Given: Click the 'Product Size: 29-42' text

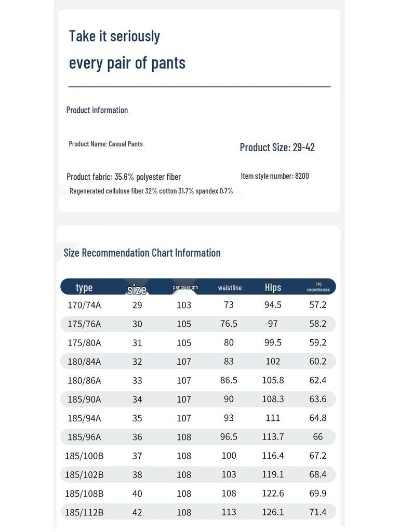Looking at the screenshot, I should click(x=277, y=148).
